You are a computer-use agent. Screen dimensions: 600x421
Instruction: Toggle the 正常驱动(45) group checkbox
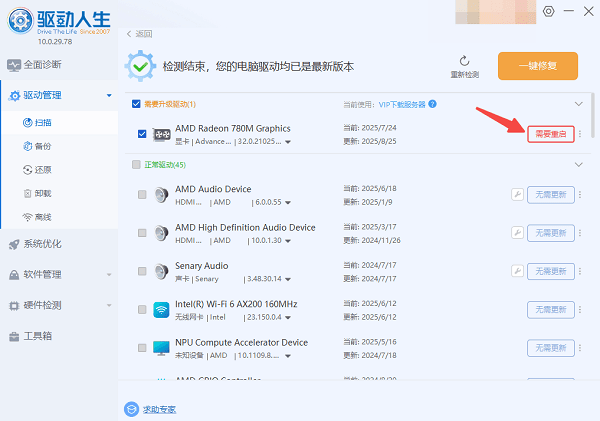pyautogui.click(x=136, y=165)
